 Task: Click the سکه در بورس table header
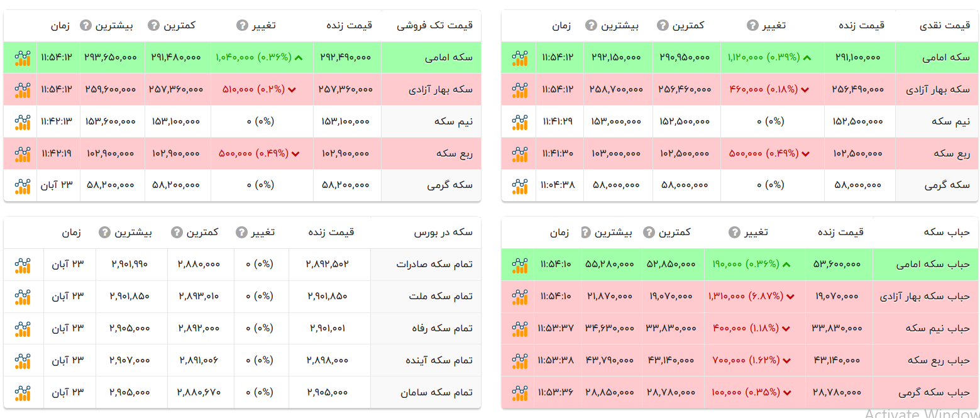click(x=443, y=233)
